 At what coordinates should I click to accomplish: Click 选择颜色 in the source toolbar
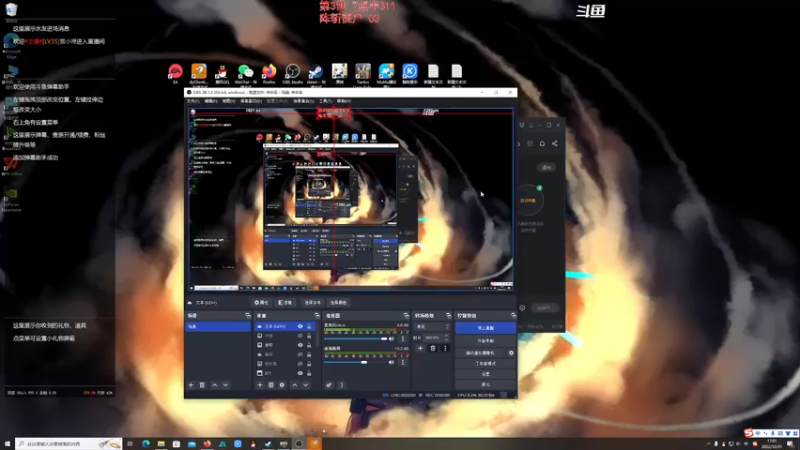(338, 303)
